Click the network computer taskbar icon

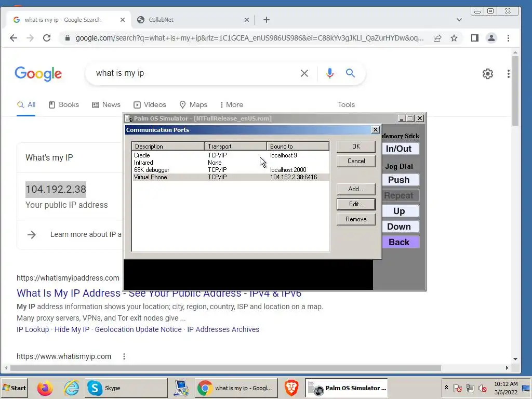[181, 388]
